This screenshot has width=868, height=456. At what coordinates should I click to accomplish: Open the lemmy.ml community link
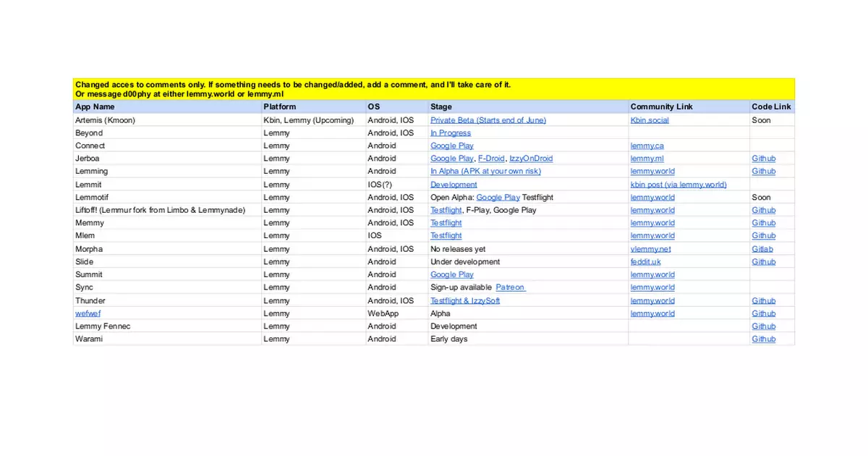coord(647,159)
